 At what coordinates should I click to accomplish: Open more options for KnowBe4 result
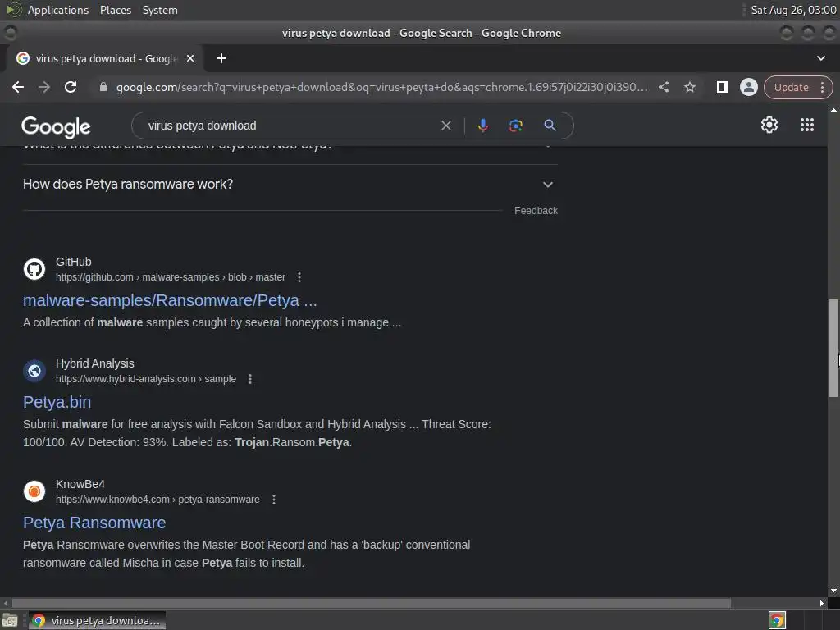(x=274, y=500)
